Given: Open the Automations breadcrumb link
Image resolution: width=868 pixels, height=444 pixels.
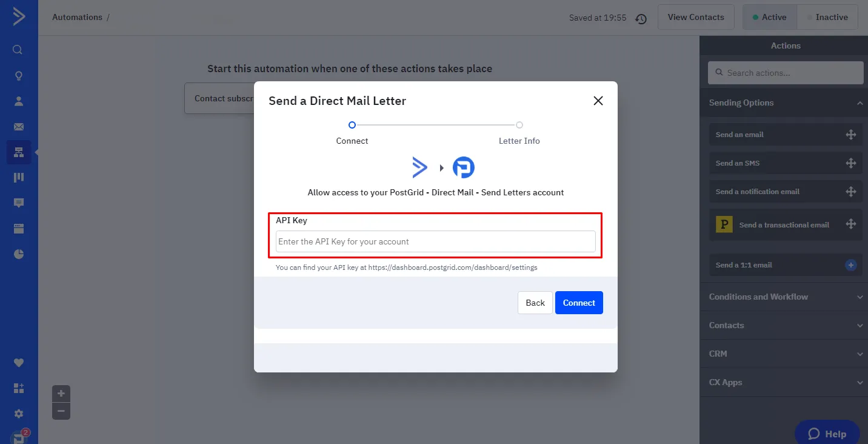Looking at the screenshot, I should click(x=77, y=17).
